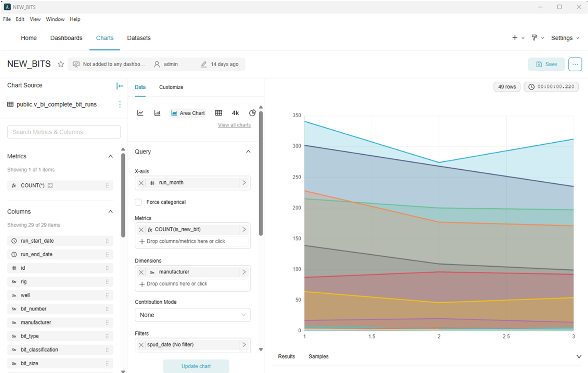Click drag handle of run_start_date column
The height and width of the screenshot is (373, 588).
(107, 241)
